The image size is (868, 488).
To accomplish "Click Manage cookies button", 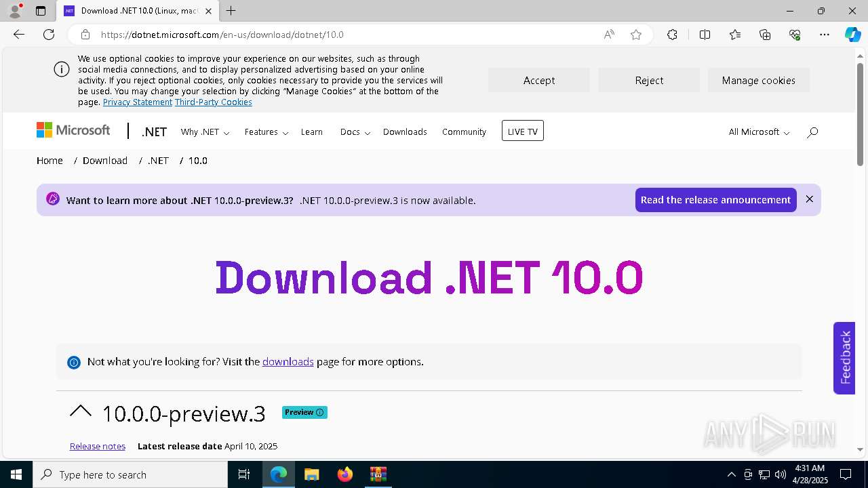I will [759, 80].
